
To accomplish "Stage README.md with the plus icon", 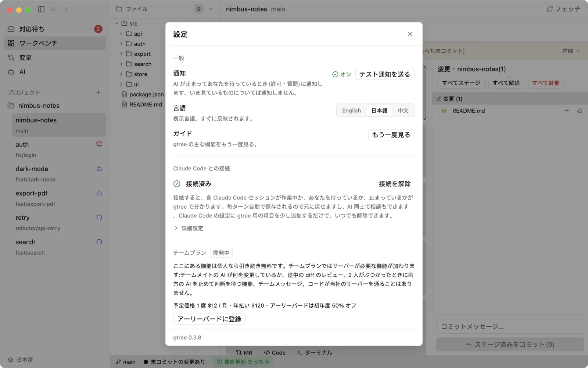I will pyautogui.click(x=567, y=111).
